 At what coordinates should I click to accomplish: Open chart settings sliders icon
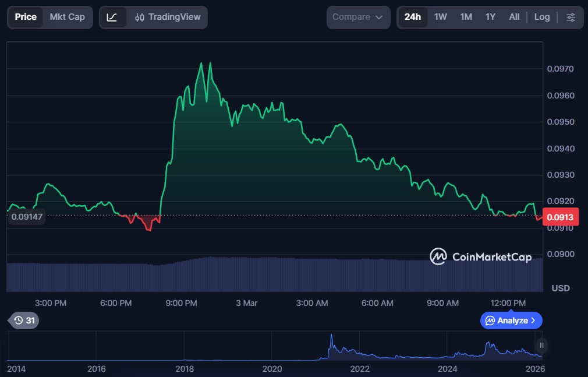tap(571, 17)
